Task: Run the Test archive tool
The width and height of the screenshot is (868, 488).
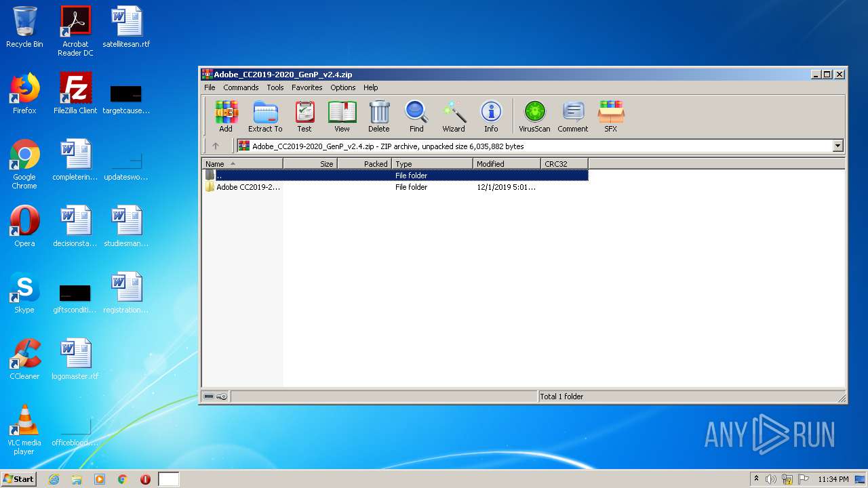Action: click(x=304, y=117)
